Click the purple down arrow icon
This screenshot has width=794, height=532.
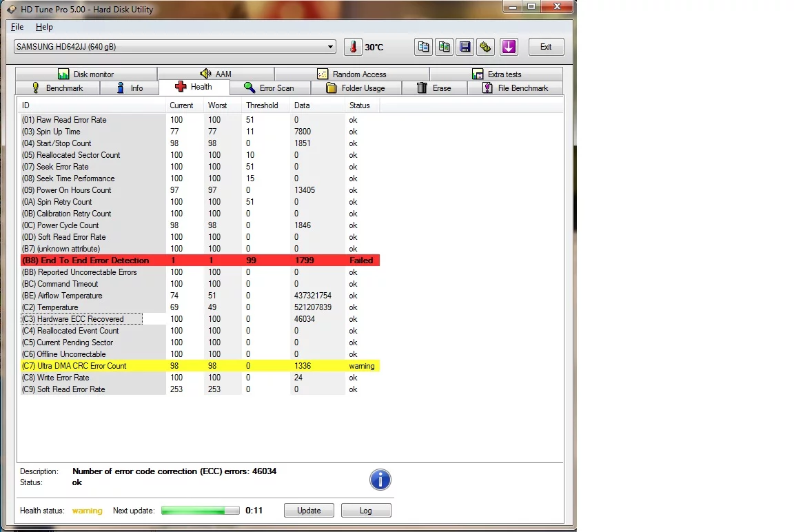(x=509, y=47)
